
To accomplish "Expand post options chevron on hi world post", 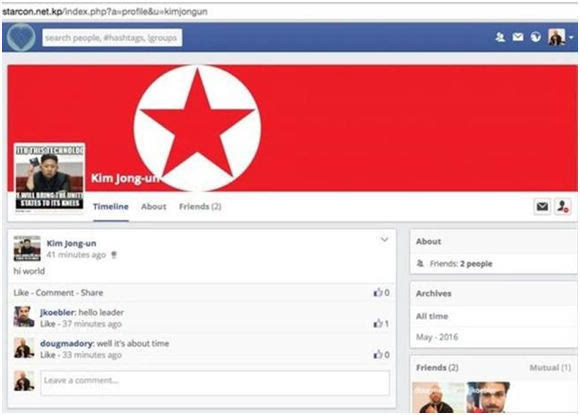I will click(x=384, y=239).
